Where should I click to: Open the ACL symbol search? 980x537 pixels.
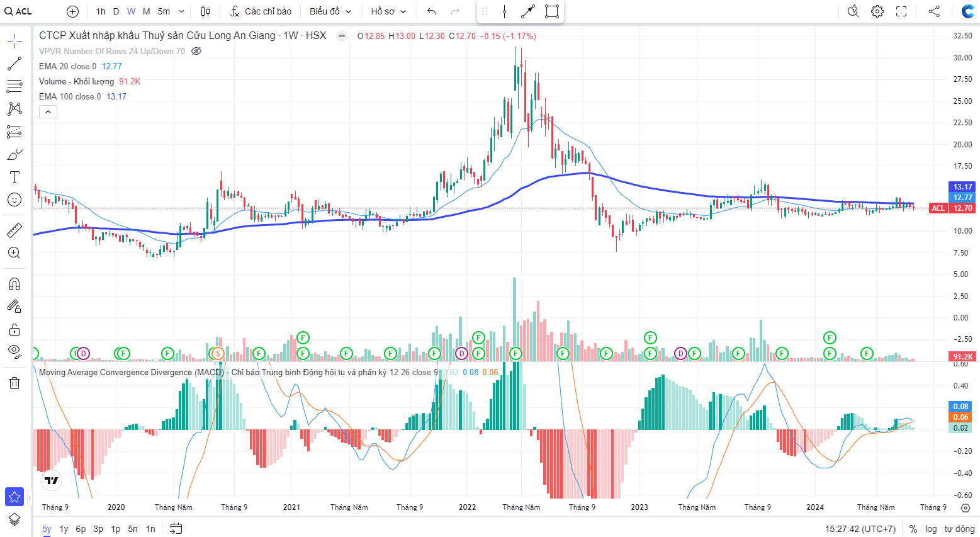click(x=18, y=11)
